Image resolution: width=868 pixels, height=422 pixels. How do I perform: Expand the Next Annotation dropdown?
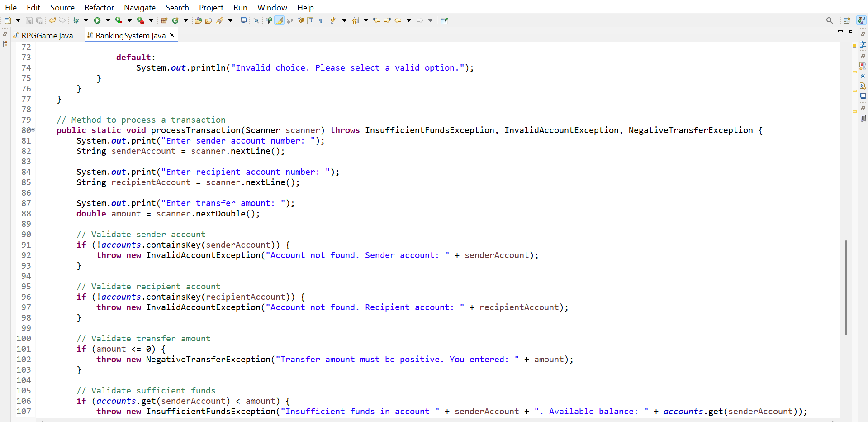click(344, 20)
